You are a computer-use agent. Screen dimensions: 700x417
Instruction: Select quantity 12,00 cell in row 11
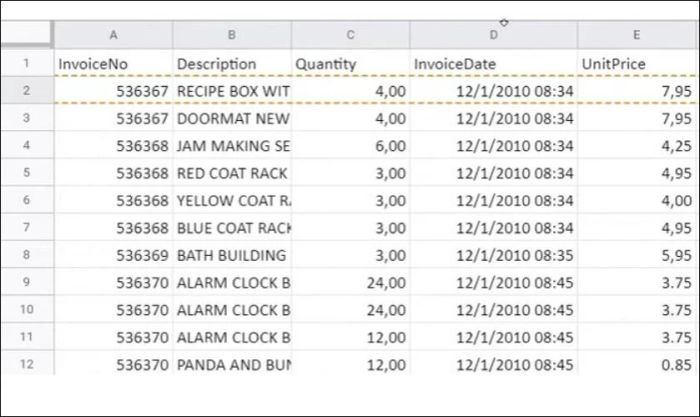350,337
